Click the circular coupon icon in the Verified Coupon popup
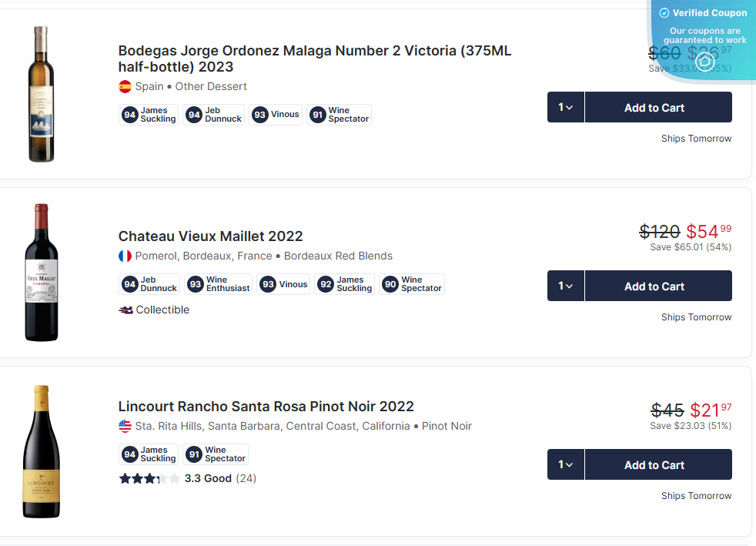This screenshot has height=546, width=756. coord(704,61)
